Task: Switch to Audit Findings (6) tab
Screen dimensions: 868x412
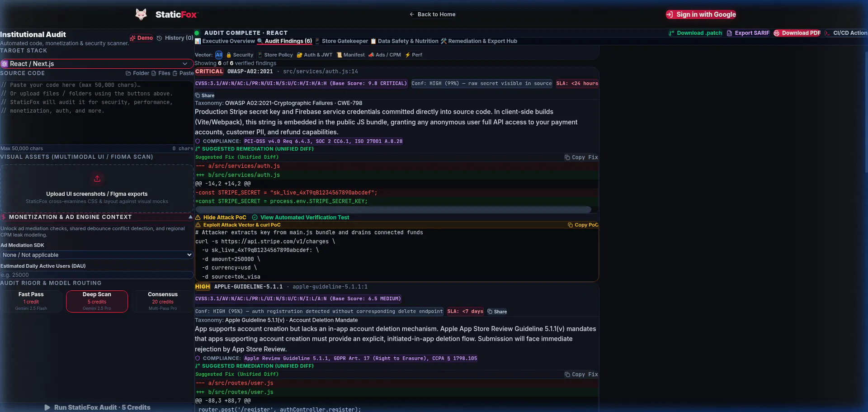Action: pyautogui.click(x=285, y=41)
